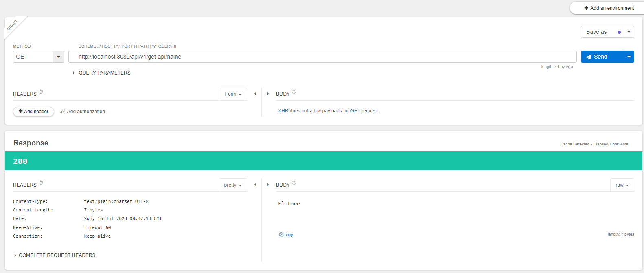
Task: Click the Add header button
Action: point(33,112)
